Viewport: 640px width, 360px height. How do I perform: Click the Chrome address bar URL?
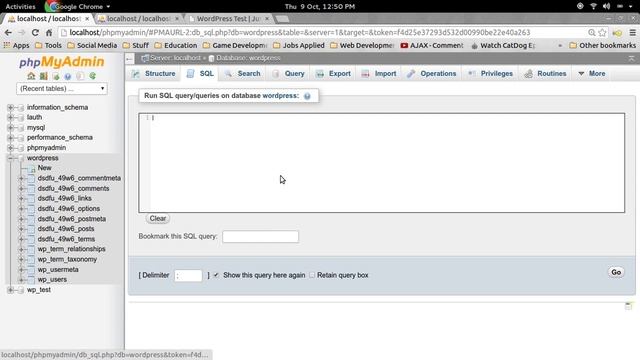[300, 33]
